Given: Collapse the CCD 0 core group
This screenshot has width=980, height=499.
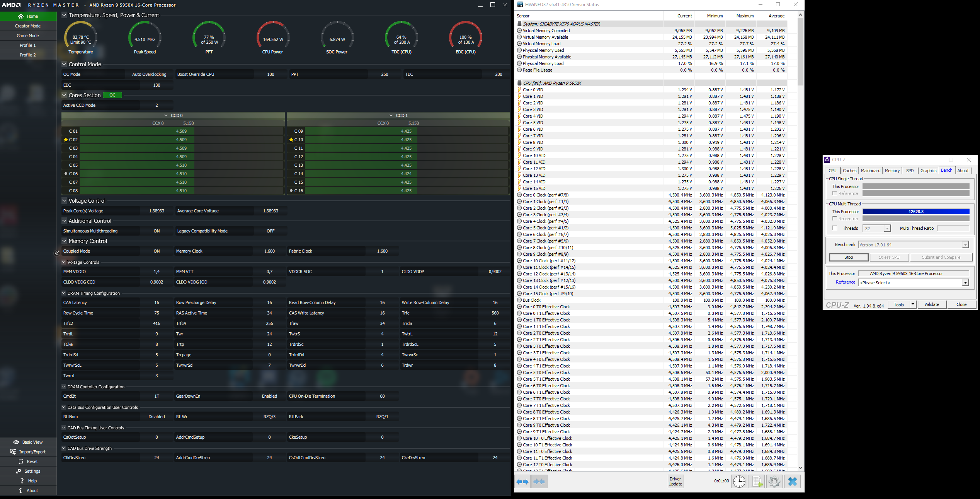Looking at the screenshot, I should pos(166,116).
